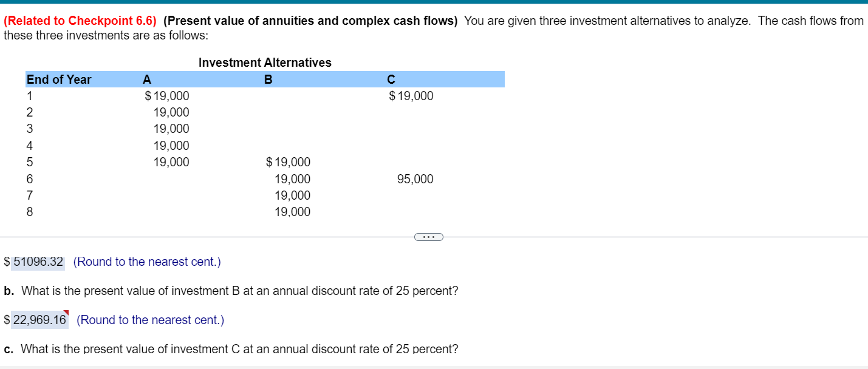Select question c text about investment C

point(231,348)
